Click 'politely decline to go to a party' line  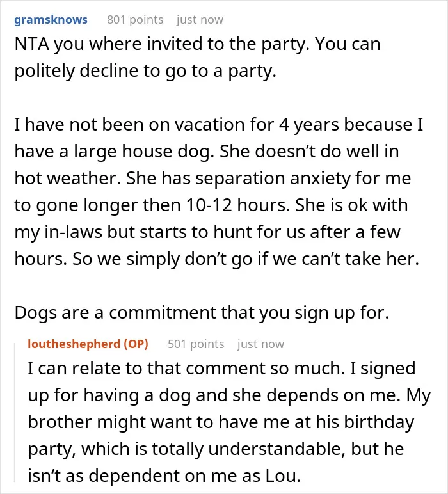tap(145, 71)
